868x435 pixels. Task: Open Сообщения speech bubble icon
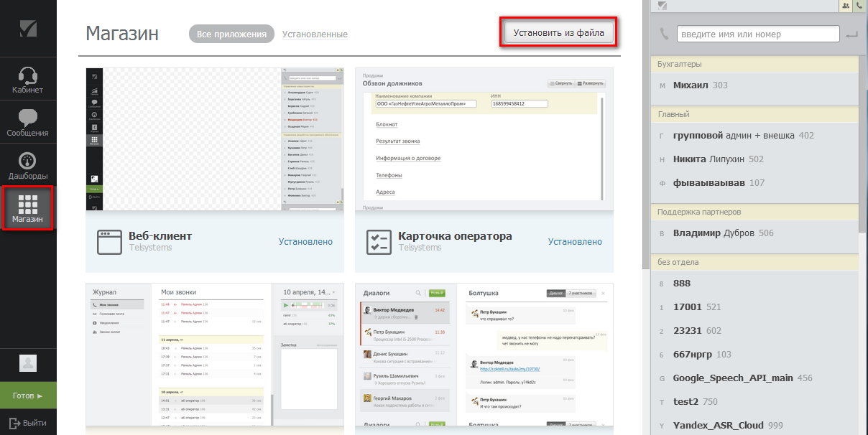[x=27, y=118]
